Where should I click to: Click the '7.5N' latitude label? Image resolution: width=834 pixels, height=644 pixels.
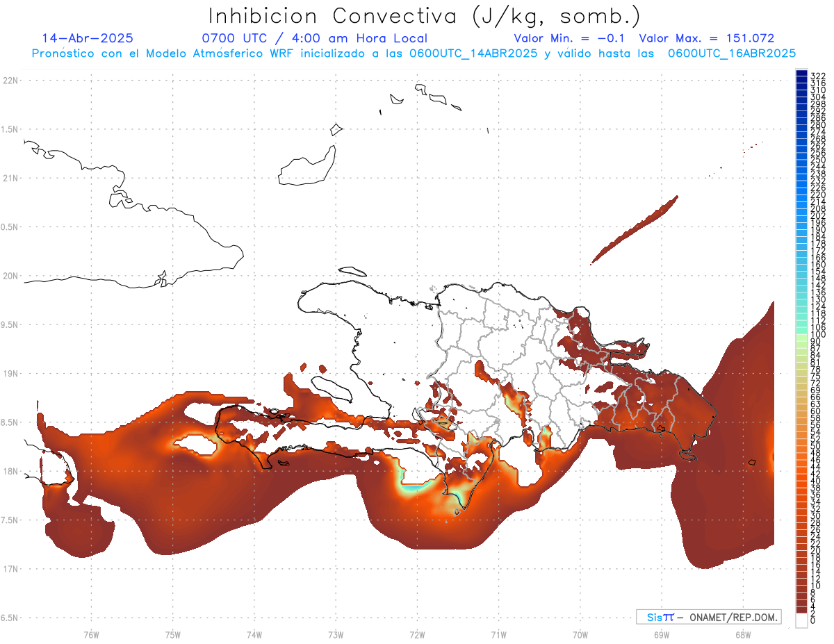(x=10, y=520)
